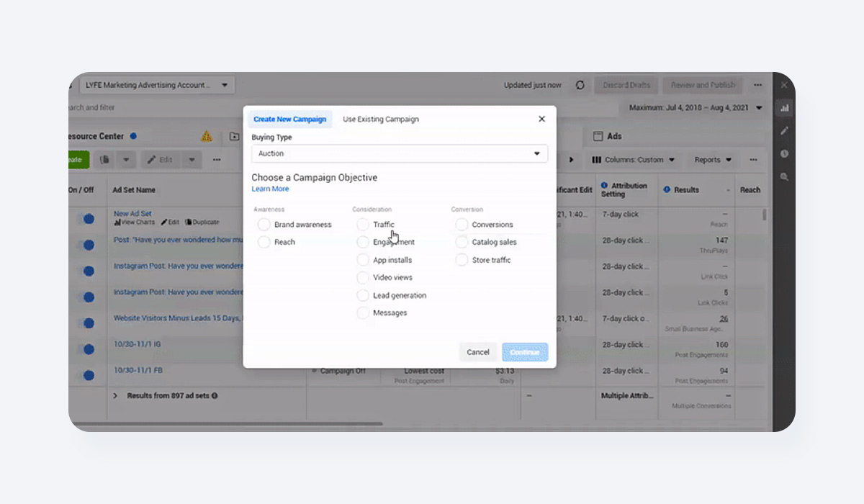Open the LYFE Marketing Advertising Account dropdown
The image size is (864, 504).
tap(157, 85)
